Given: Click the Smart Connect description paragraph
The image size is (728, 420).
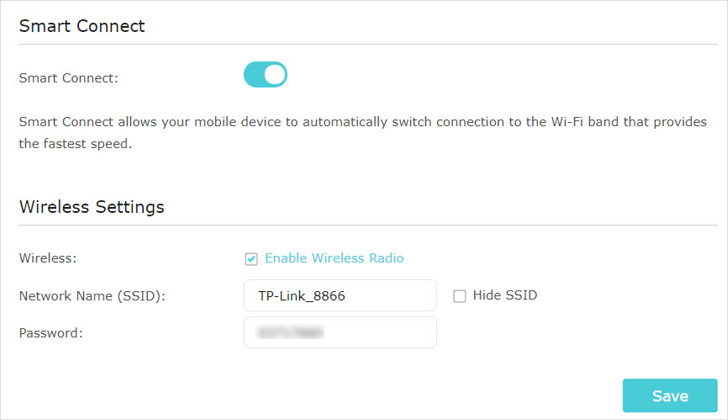Looking at the screenshot, I should [363, 133].
